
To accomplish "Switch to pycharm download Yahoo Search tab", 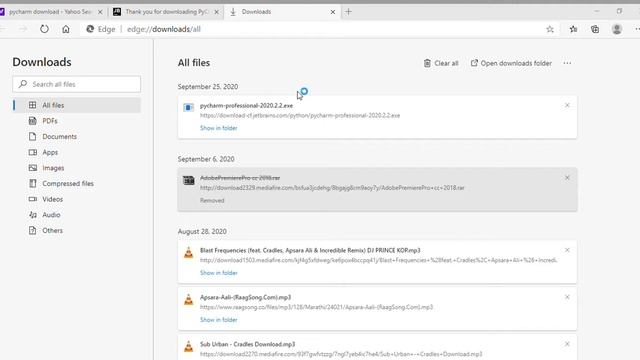I will 50,12.
